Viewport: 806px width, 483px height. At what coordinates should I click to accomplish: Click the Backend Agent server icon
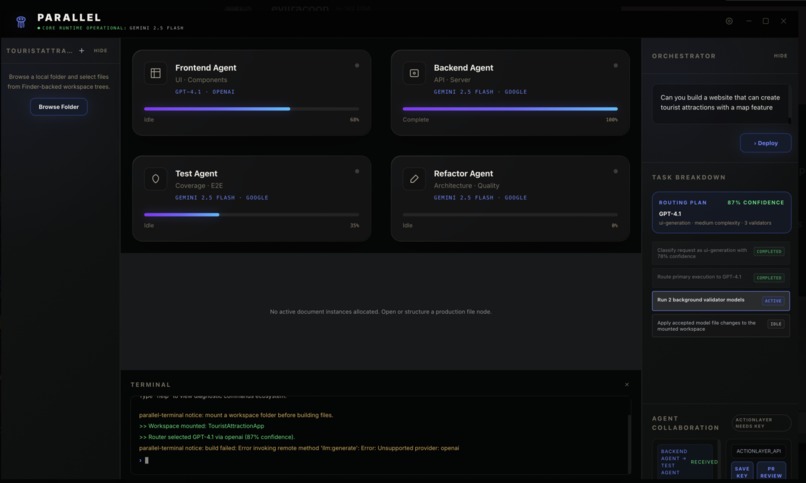point(414,73)
